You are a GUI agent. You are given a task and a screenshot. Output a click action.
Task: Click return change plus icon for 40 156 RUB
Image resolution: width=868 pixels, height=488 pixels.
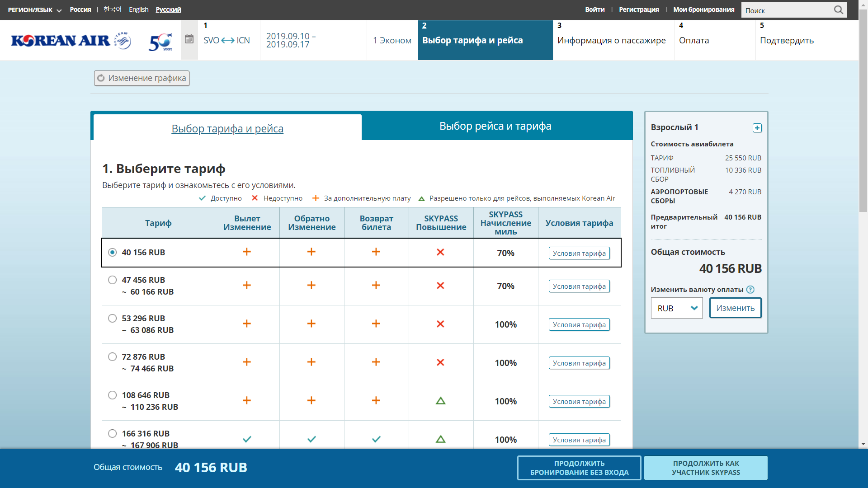[311, 252]
